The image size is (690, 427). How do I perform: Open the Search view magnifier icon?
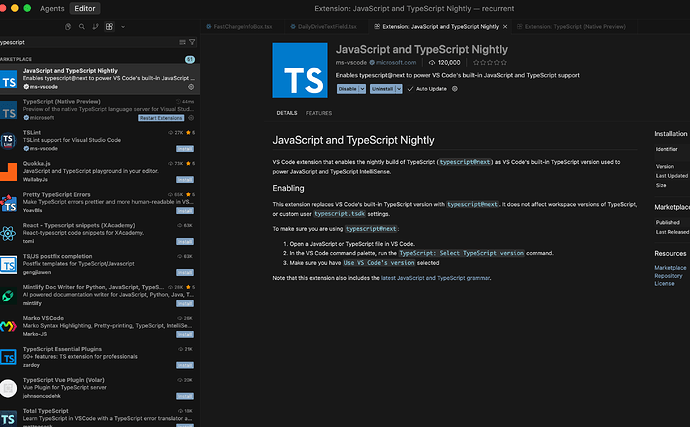[x=82, y=27]
